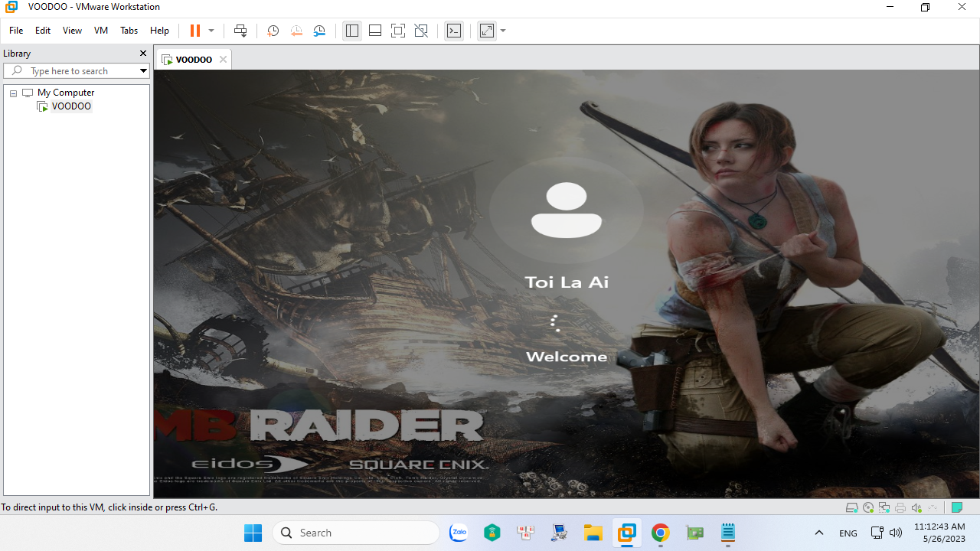980x551 pixels.
Task: Open the Tabs menu
Action: (129, 31)
